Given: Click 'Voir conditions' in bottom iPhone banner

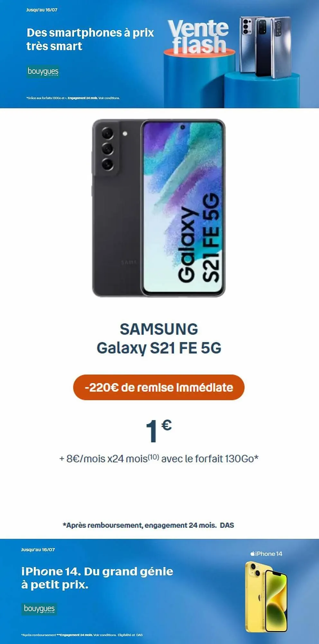Looking at the screenshot, I should tap(105, 635).
